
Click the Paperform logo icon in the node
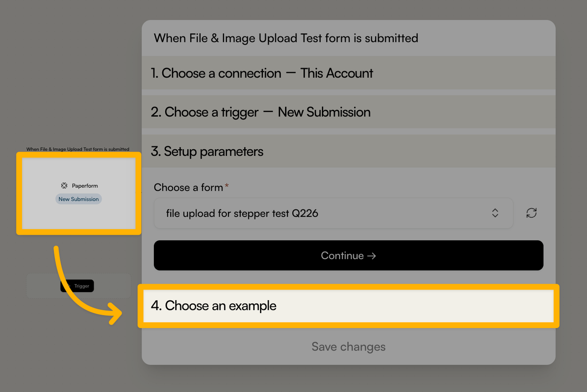coord(64,185)
